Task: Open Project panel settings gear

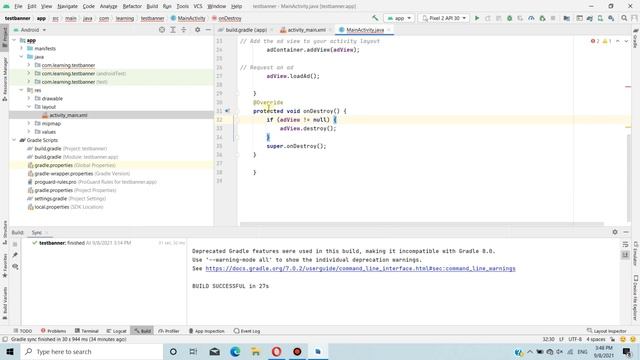Action: (198, 30)
